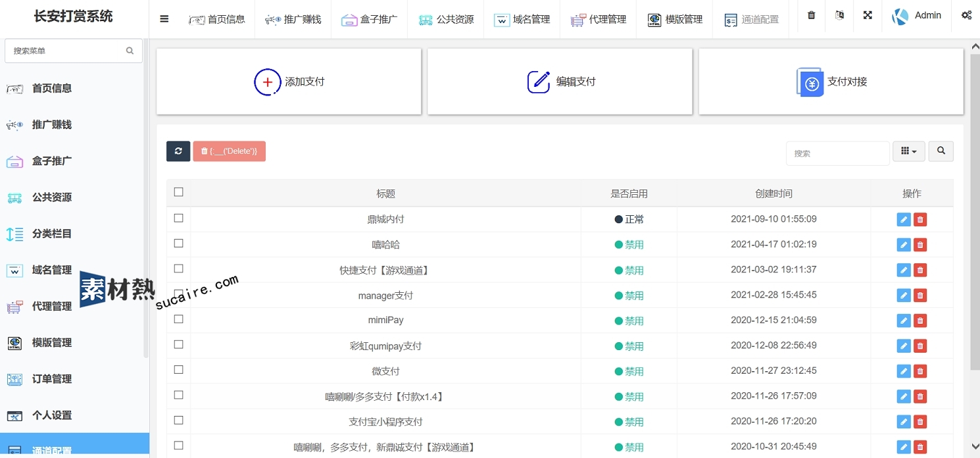Click the page vertical scrollbar
The image size is (980, 458).
[x=975, y=211]
